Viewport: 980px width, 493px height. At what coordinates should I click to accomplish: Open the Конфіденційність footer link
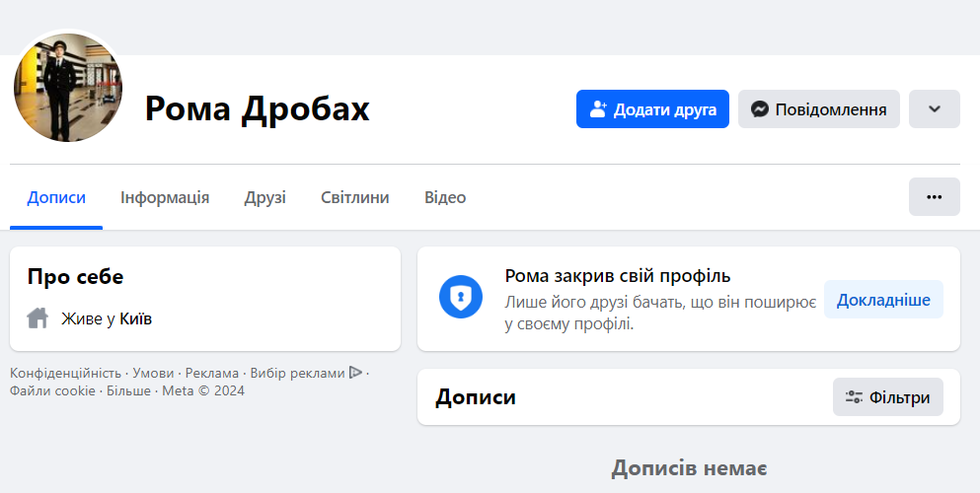pyautogui.click(x=65, y=373)
